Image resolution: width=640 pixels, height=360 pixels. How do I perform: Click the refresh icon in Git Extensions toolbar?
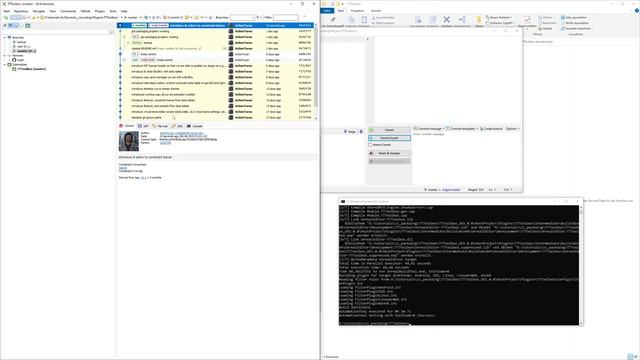pyautogui.click(x=6, y=18)
